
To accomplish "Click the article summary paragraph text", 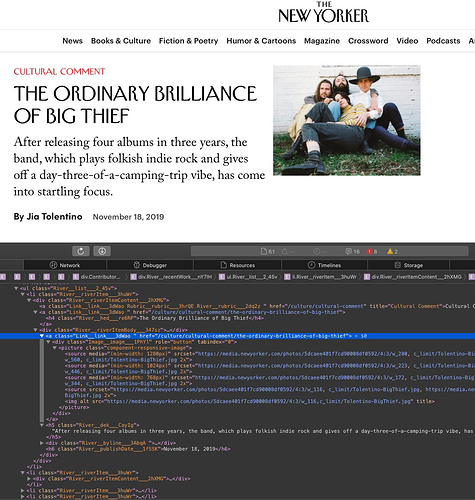I will 139,167.
